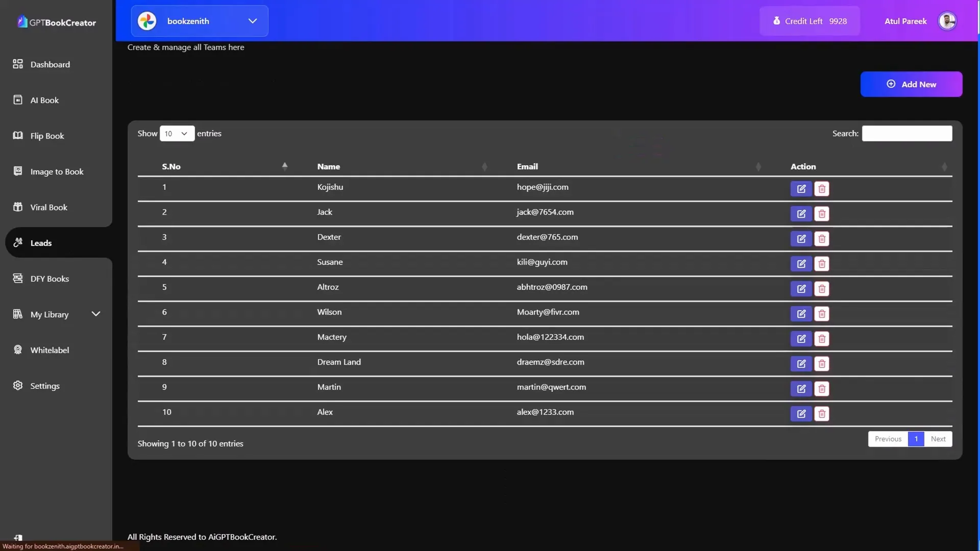Click the Add New button
Image resolution: width=980 pixels, height=551 pixels.
911,84
